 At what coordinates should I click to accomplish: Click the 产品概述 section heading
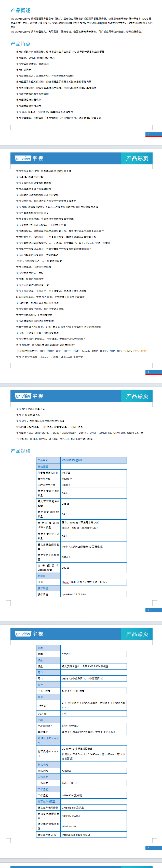[x=21, y=10]
